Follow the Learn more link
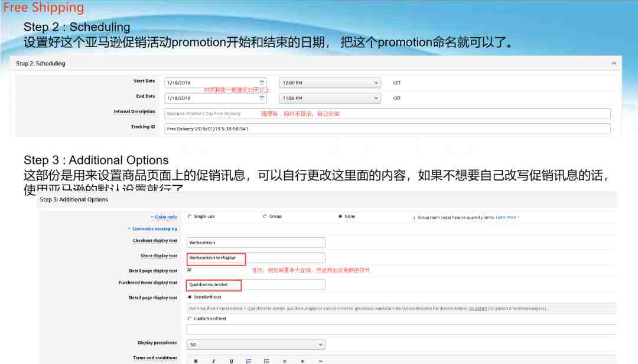 point(507,217)
